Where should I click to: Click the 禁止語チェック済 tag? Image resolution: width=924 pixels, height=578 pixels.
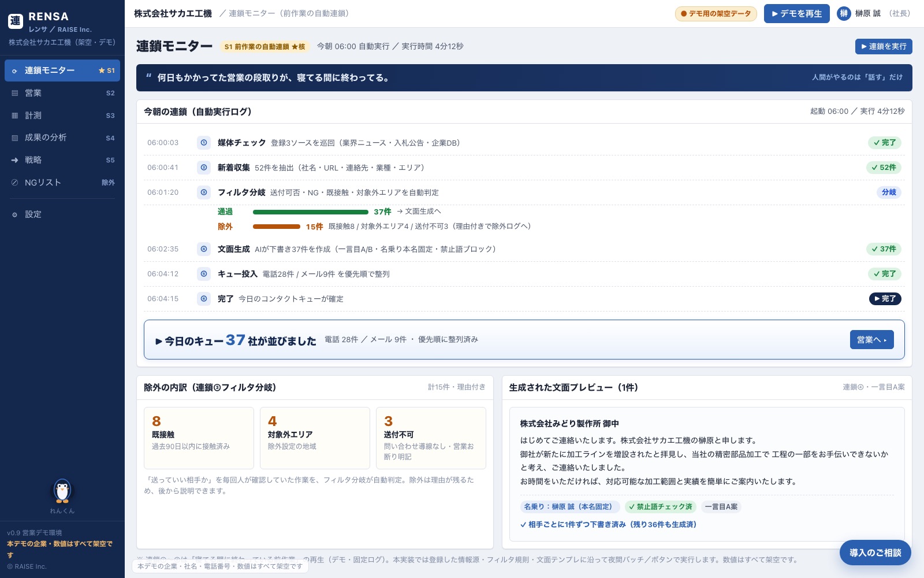point(660,507)
